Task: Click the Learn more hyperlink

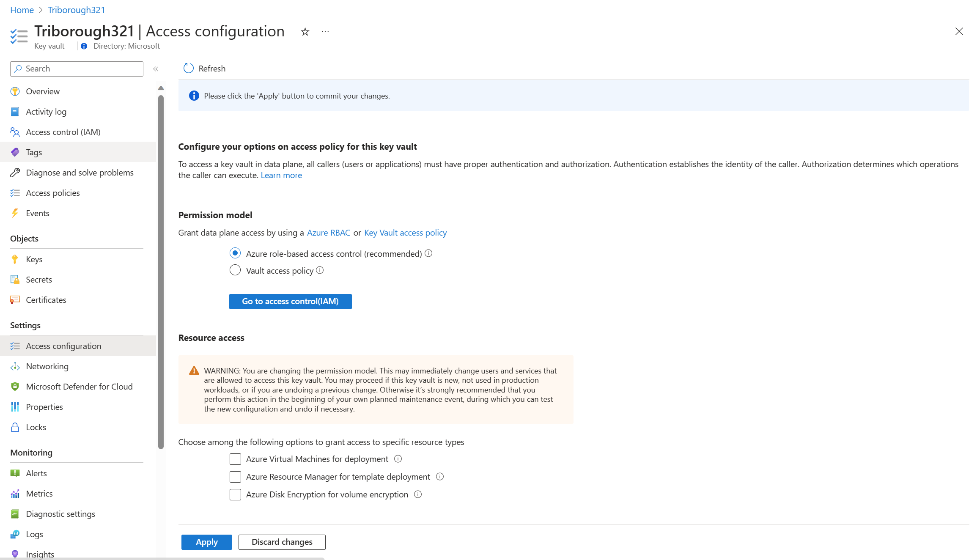Action: (x=281, y=175)
